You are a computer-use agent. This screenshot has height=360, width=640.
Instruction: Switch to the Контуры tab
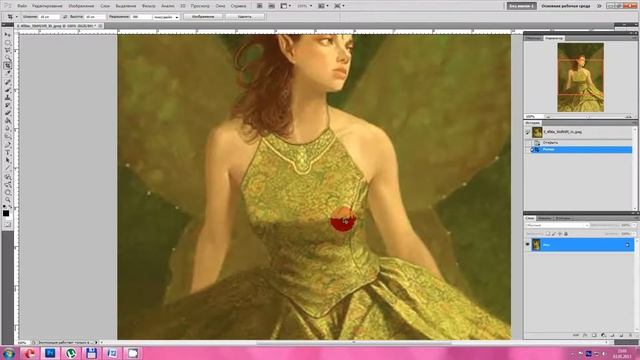tap(563, 218)
